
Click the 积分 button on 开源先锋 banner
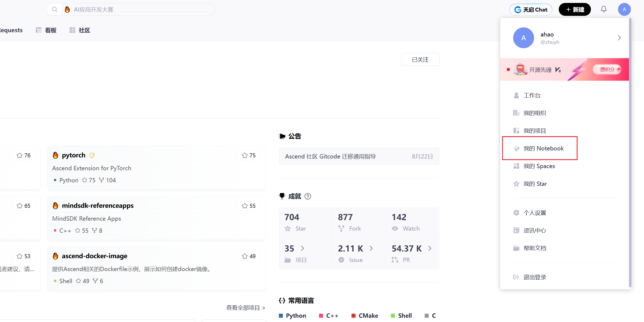(607, 69)
